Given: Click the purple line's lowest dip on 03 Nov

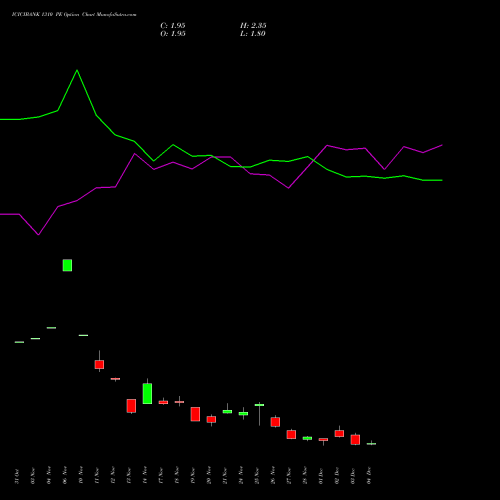Looking at the screenshot, I should [x=39, y=235].
